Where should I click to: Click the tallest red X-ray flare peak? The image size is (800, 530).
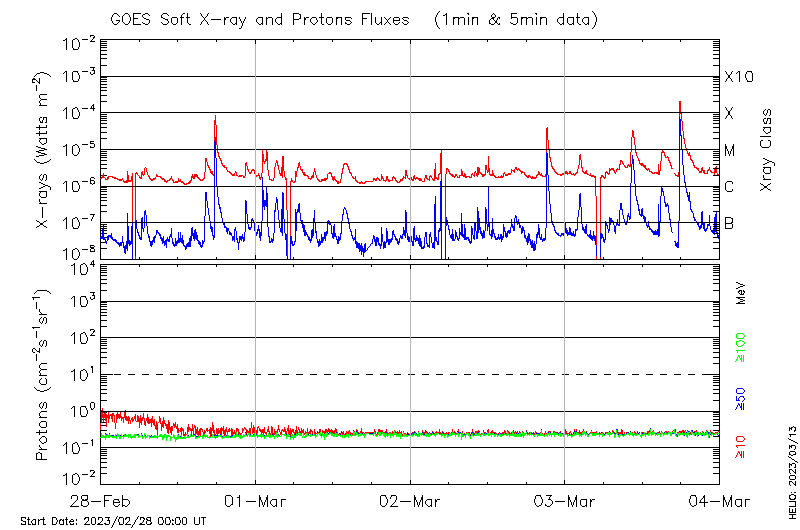[x=680, y=103]
